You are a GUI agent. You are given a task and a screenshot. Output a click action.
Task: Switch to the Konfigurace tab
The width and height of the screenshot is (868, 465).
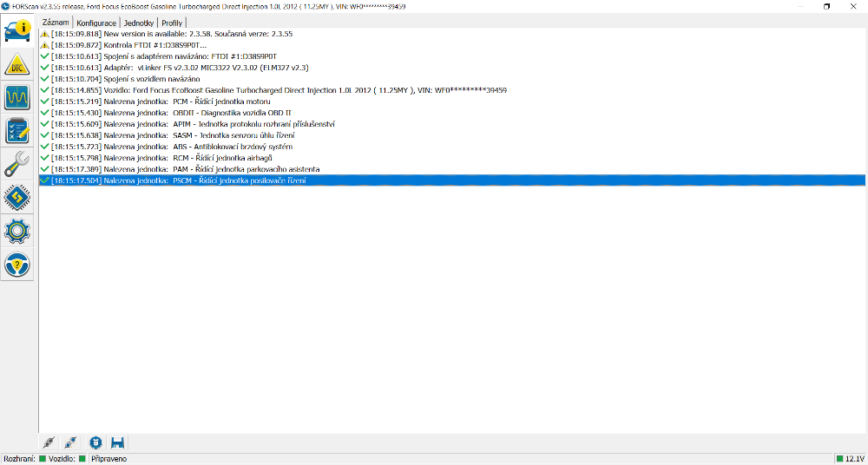(95, 23)
